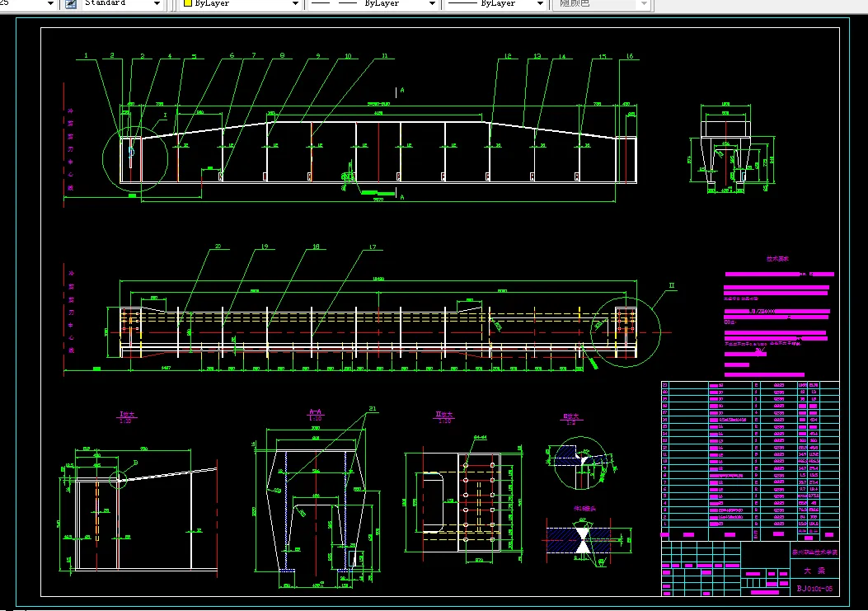
Task: Expand the text style dropdown ending in 25
Action: [x=50, y=4]
